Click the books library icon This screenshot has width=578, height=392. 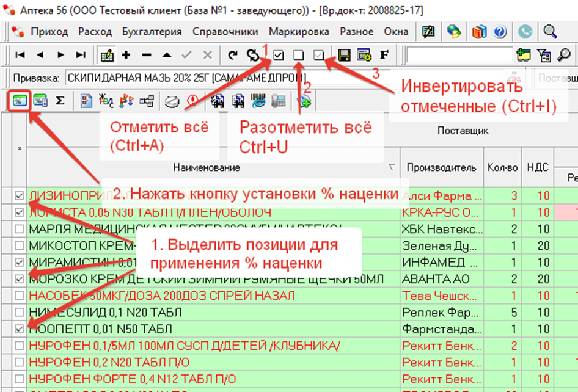[479, 32]
